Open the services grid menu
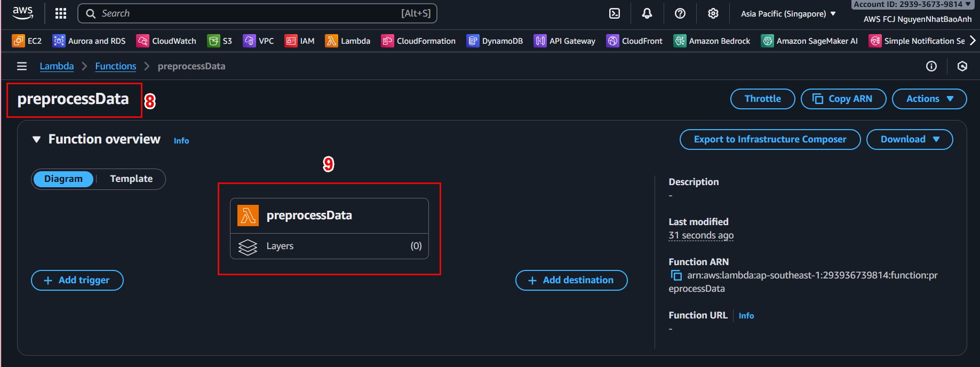980x367 pixels. click(61, 13)
